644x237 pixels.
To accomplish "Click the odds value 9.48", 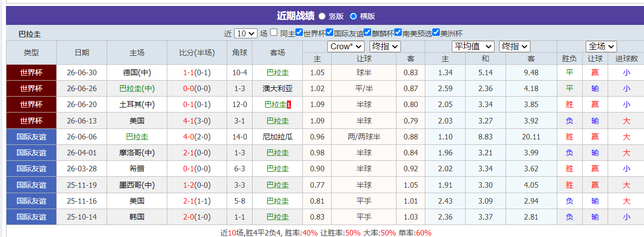I will pos(531,73).
